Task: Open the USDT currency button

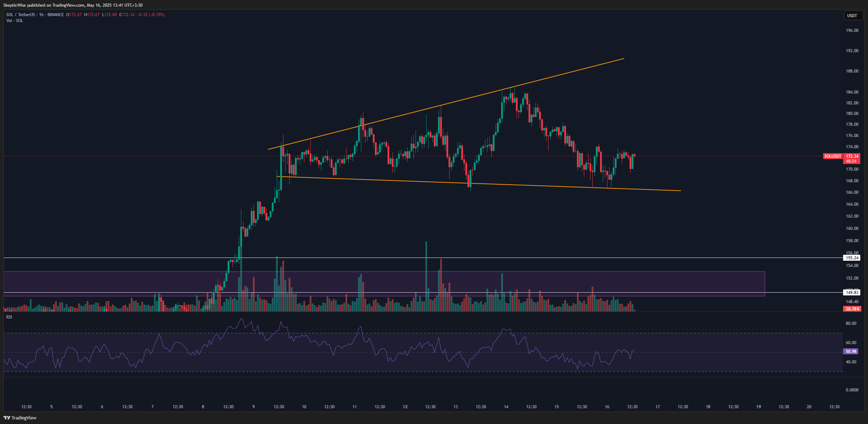Action: (x=853, y=15)
